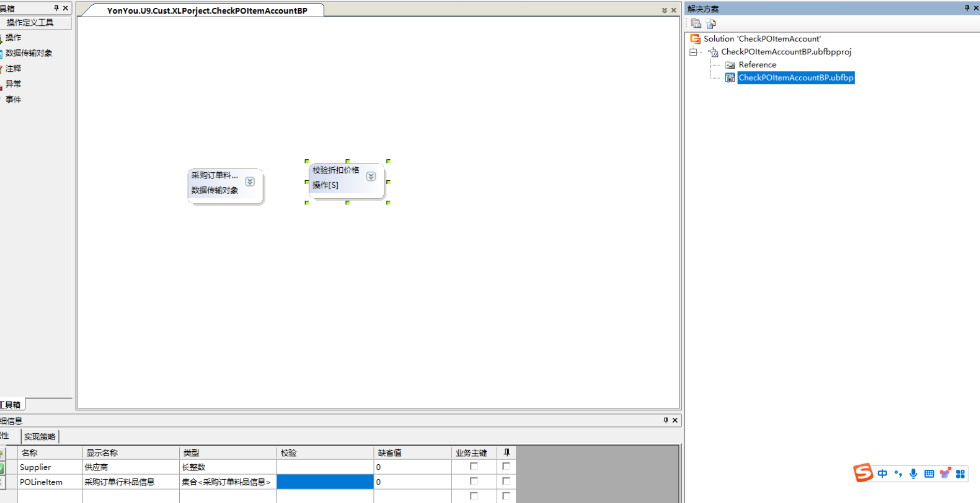Switch to the 实现策略 tab
980x503 pixels.
tap(40, 436)
